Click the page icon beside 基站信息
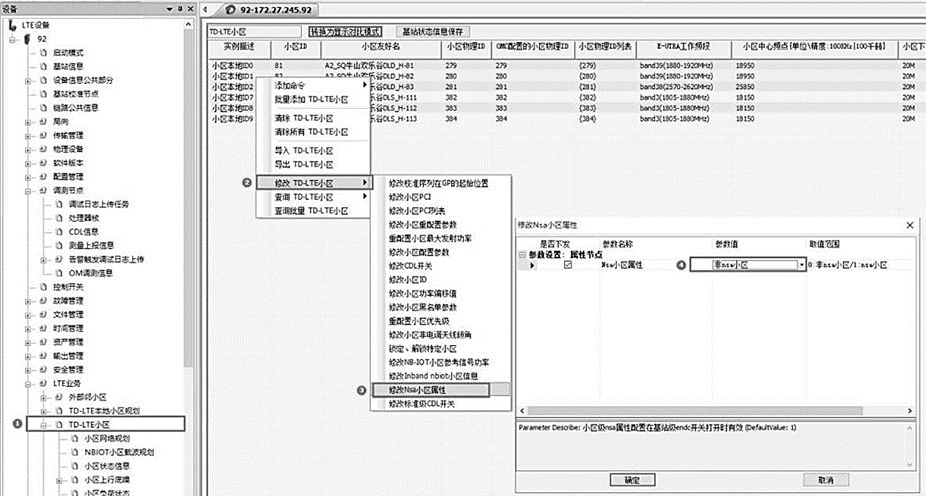This screenshot has width=926, height=496. [43, 66]
